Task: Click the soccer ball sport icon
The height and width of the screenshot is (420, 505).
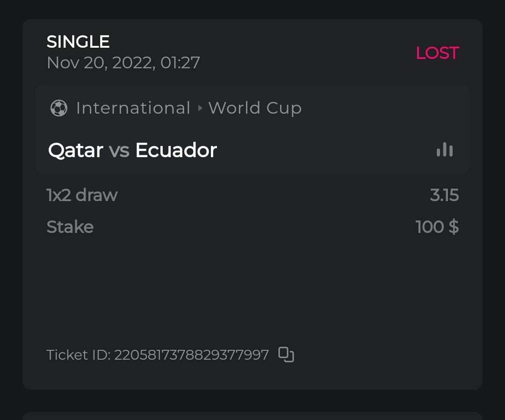Action: pos(59,108)
